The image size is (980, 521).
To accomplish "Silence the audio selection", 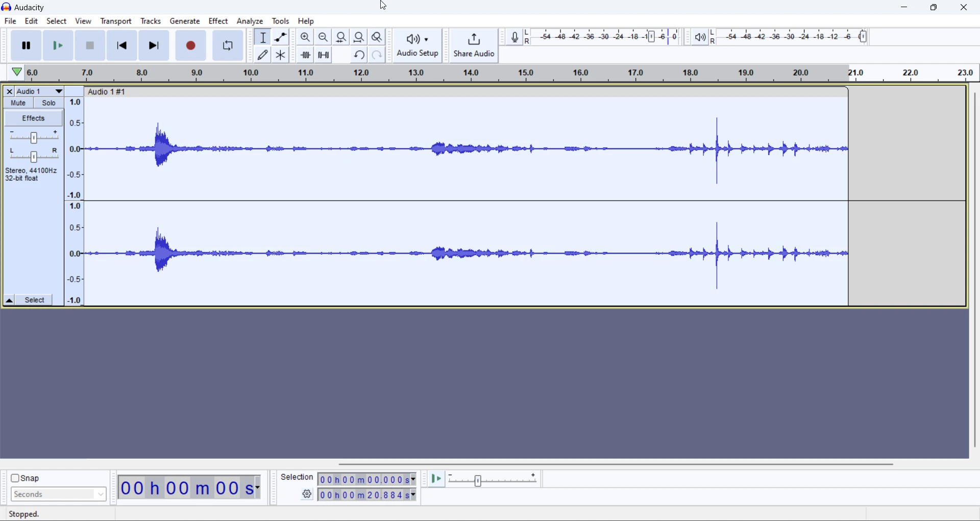I will pos(324,55).
